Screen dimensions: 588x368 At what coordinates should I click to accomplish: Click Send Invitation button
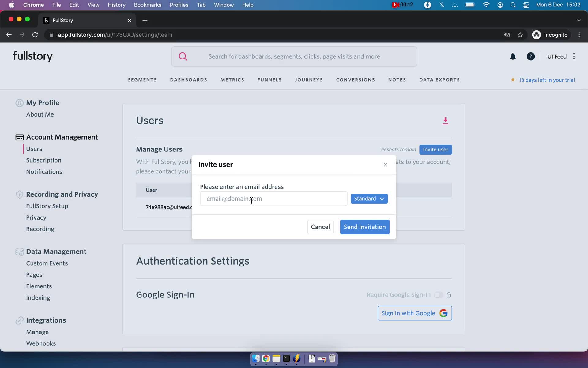coord(364,227)
